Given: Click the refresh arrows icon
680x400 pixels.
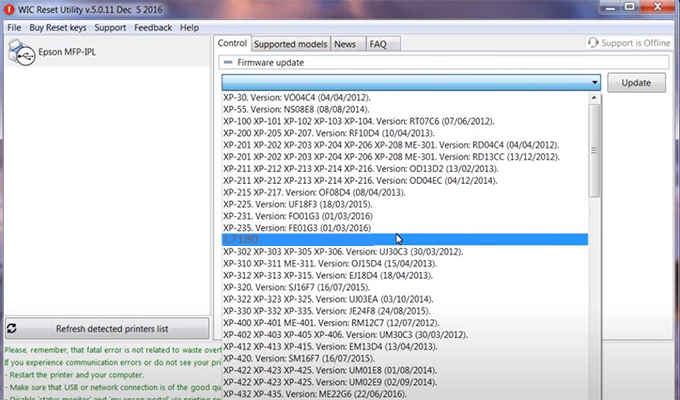Looking at the screenshot, I should pos(12,328).
